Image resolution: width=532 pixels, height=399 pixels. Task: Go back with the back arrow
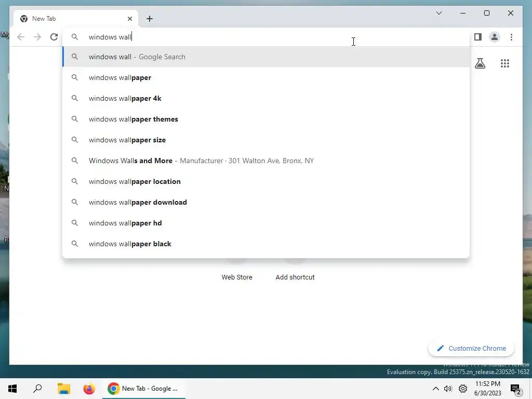point(21,37)
